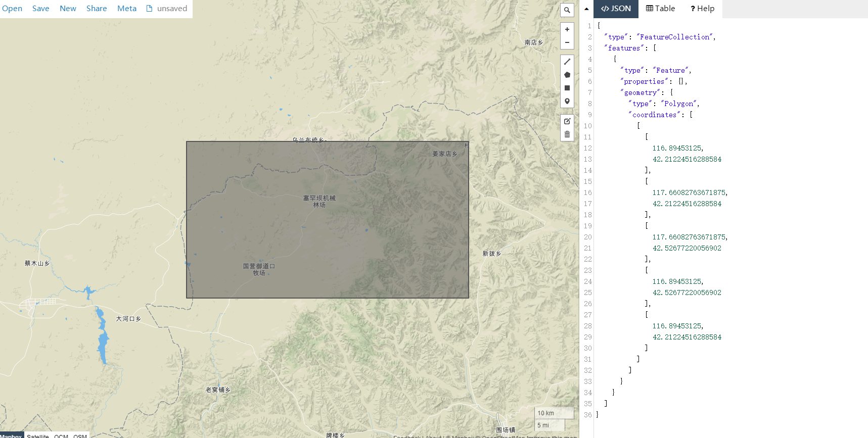Click the New menu item
This screenshot has width=868, height=438.
(68, 9)
